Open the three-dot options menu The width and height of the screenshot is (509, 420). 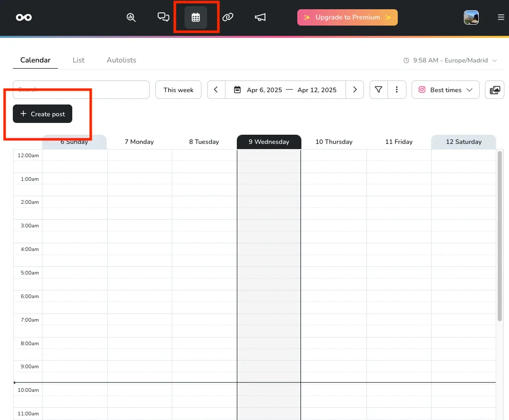pyautogui.click(x=397, y=90)
